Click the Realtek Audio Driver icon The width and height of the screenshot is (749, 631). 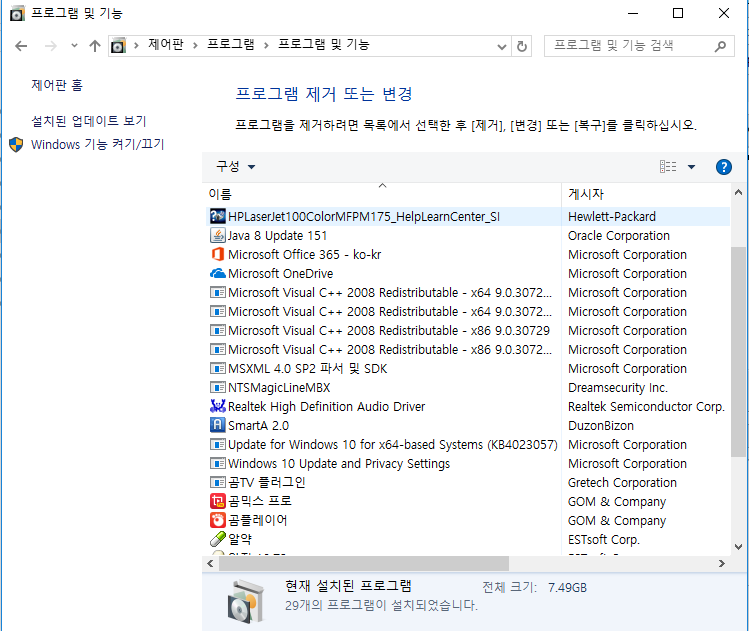[218, 406]
